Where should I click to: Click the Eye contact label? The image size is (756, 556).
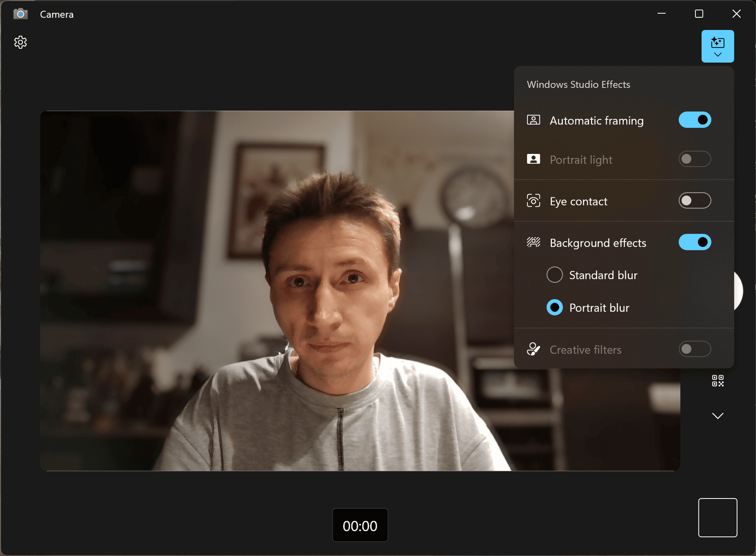[x=578, y=201]
